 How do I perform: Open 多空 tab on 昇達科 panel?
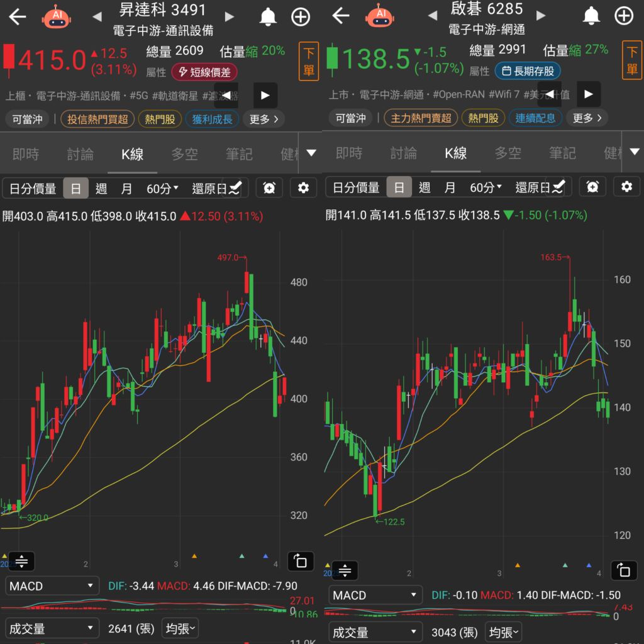(x=184, y=154)
